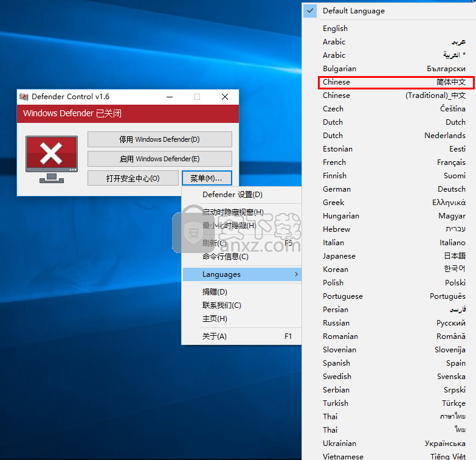
Task: Choose Russian language
Action: (x=390, y=323)
